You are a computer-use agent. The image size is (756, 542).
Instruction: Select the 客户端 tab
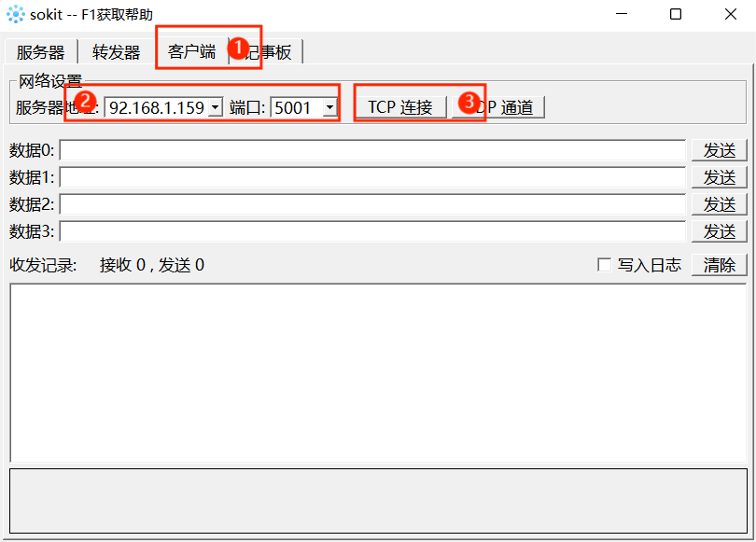(191, 51)
